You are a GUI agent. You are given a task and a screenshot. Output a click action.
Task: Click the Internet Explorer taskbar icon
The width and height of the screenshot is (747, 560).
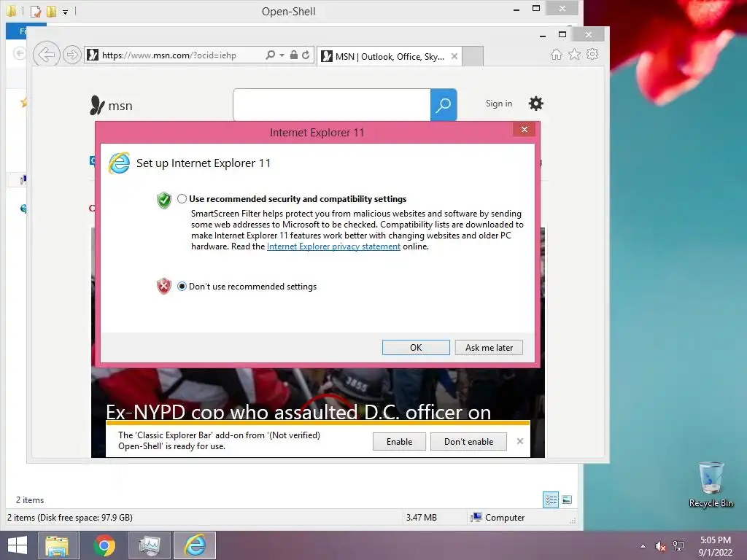195,545
